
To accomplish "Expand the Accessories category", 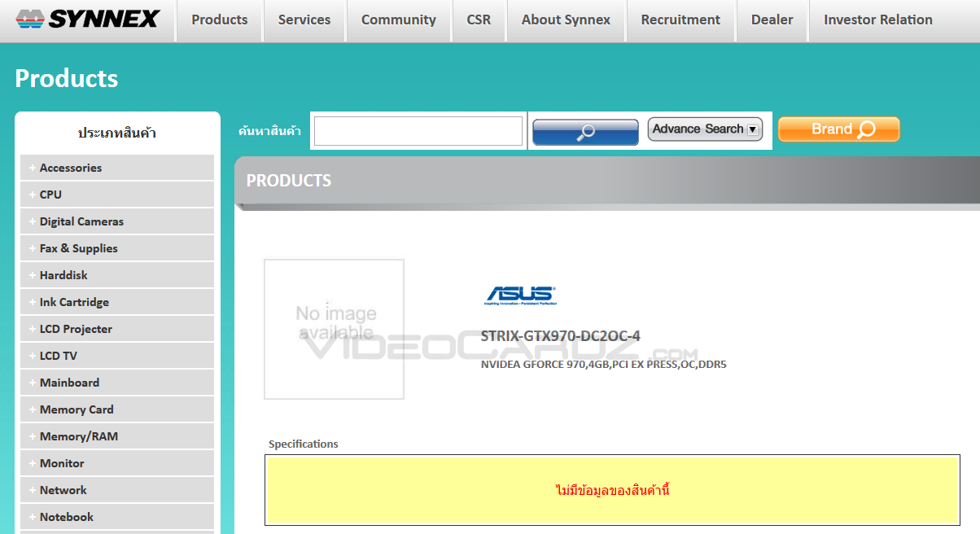I will click(x=117, y=168).
